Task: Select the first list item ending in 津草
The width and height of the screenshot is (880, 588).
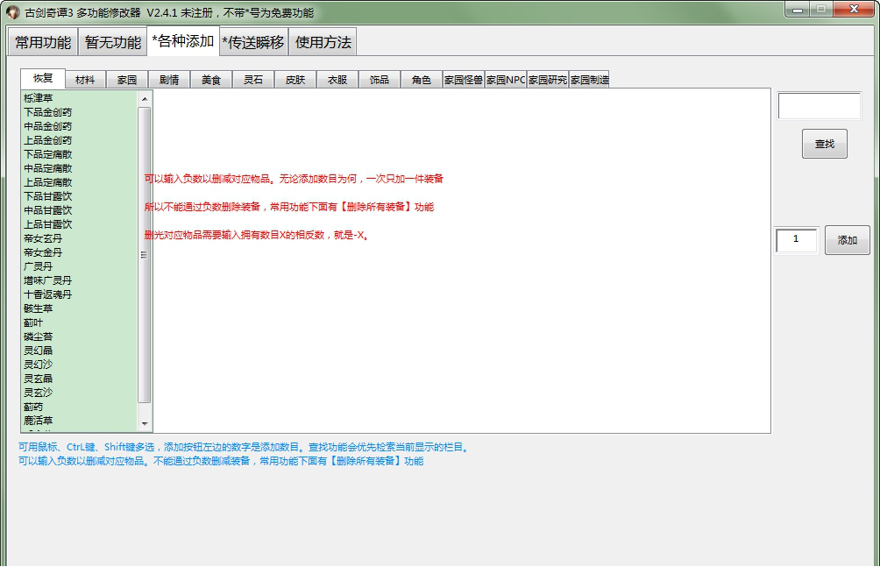Action: pyautogui.click(x=80, y=98)
